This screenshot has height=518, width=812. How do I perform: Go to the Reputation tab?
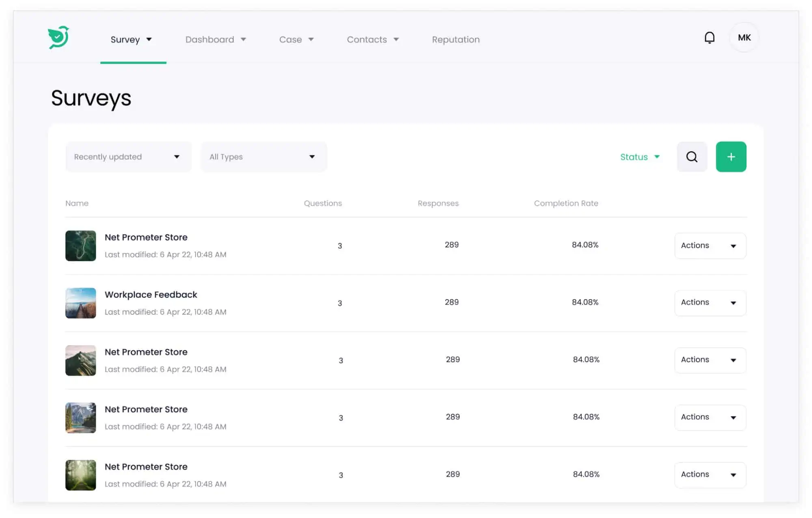tap(455, 39)
